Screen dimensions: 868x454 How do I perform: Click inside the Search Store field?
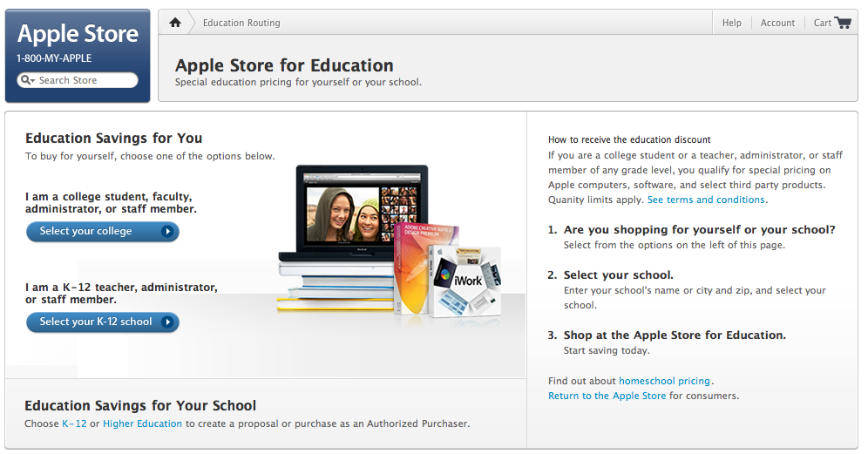pyautogui.click(x=78, y=80)
